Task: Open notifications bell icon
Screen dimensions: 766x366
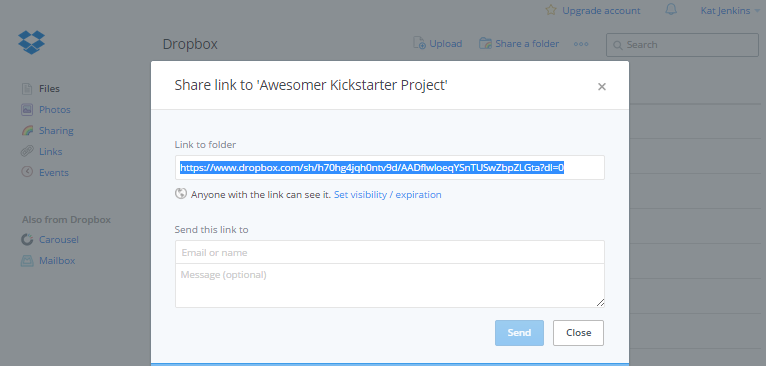Action: (x=671, y=10)
